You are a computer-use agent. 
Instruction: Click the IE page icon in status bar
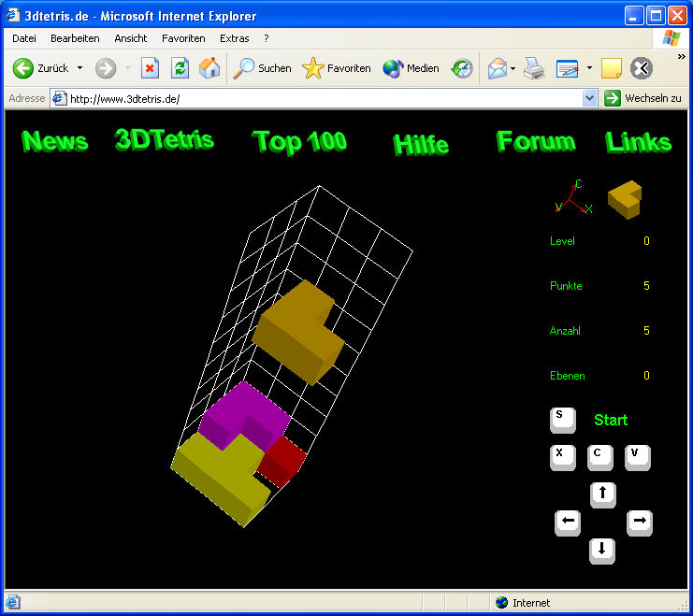click(13, 602)
